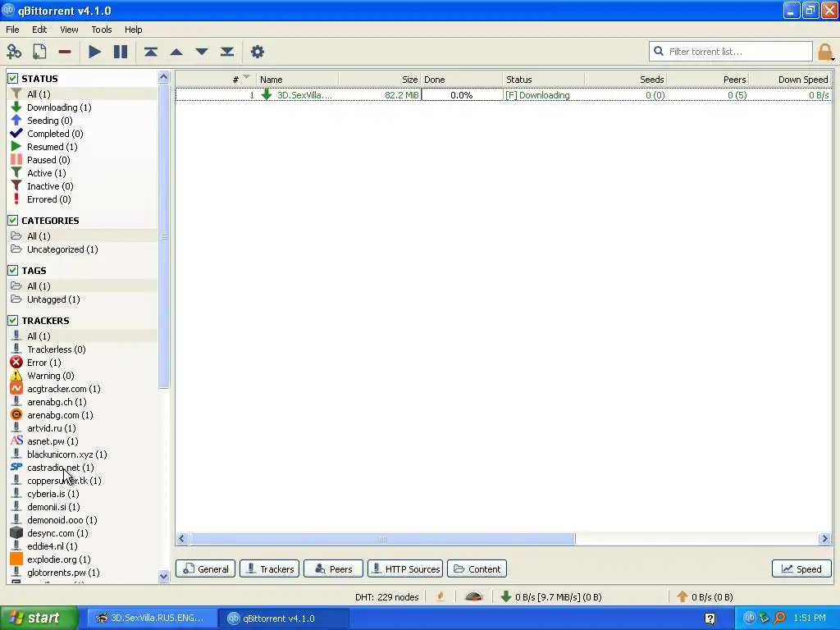Open the File menu
Image resolution: width=840 pixels, height=630 pixels.
pos(12,30)
